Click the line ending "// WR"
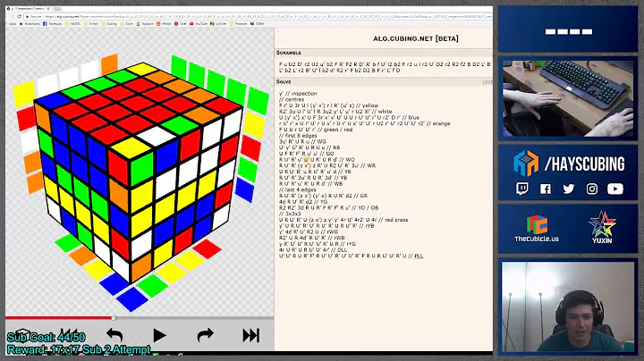This screenshot has width=644, height=361. [x=327, y=165]
